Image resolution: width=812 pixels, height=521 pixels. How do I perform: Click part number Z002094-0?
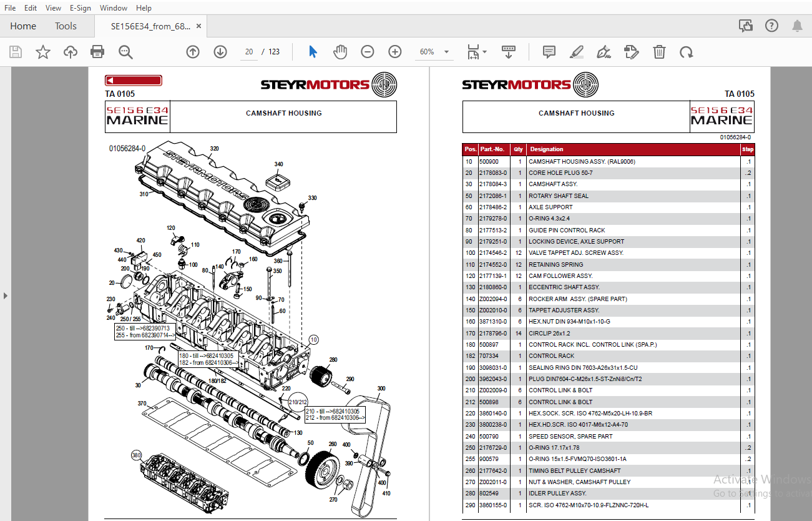[x=493, y=299]
